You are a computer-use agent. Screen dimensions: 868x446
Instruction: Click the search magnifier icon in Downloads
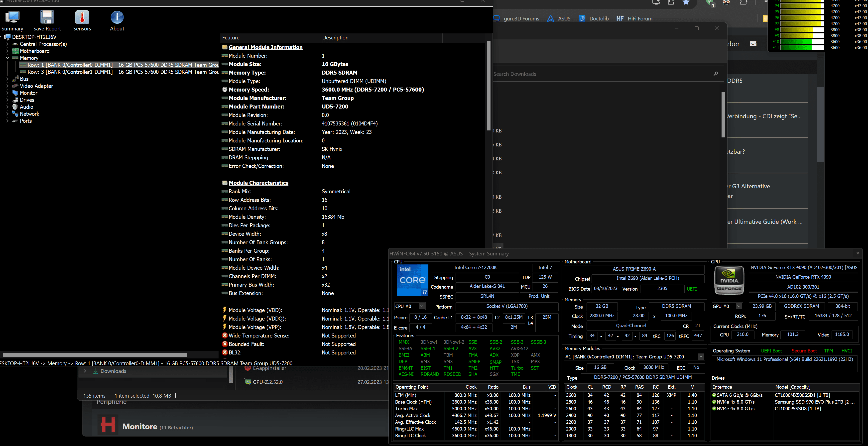point(716,74)
